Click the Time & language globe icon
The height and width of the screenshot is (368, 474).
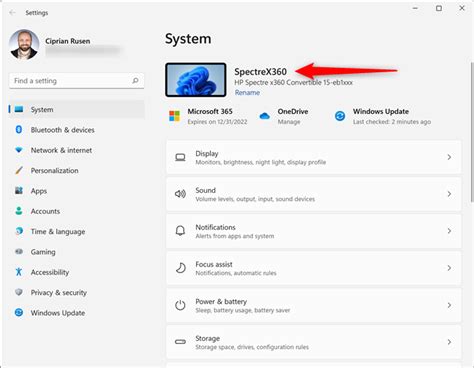[x=19, y=231]
